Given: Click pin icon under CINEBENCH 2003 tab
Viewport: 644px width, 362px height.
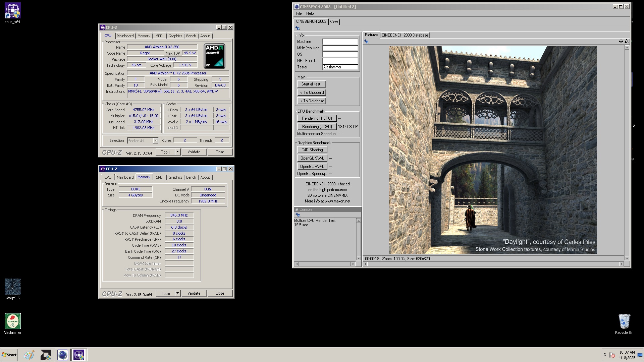Looking at the screenshot, I should 298,28.
